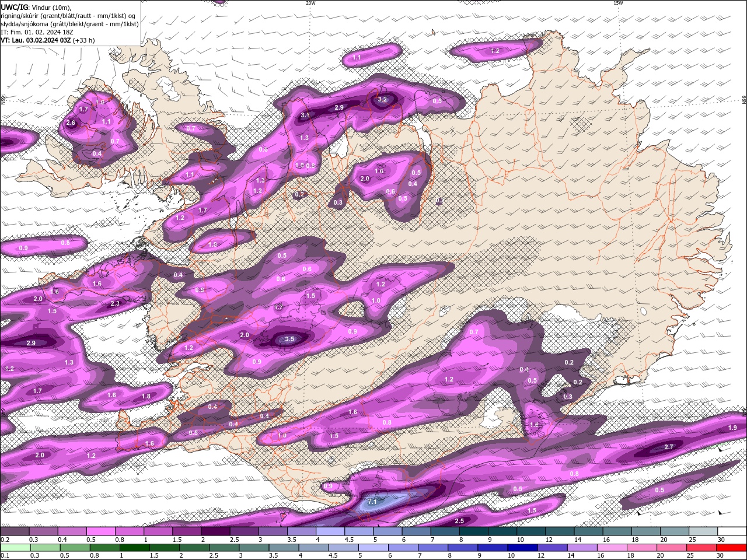Image resolution: width=747 pixels, height=560 pixels.
Task: Click the 3.5 value drawn on the map
Action: pyautogui.click(x=289, y=339)
